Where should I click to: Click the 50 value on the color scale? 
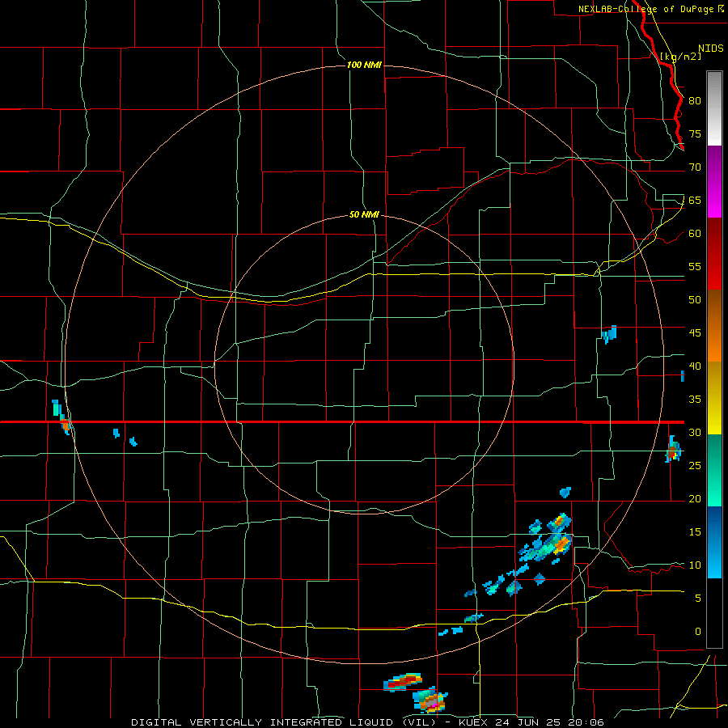tap(695, 299)
